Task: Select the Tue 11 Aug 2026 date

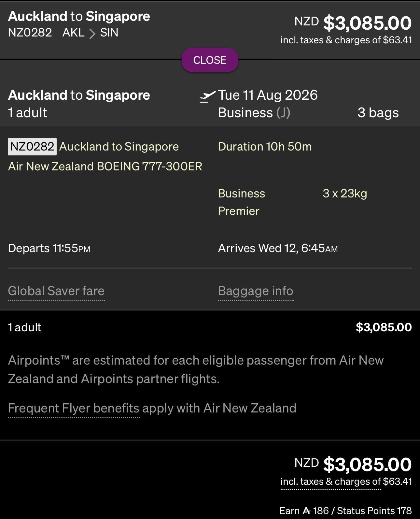Action: (x=268, y=95)
